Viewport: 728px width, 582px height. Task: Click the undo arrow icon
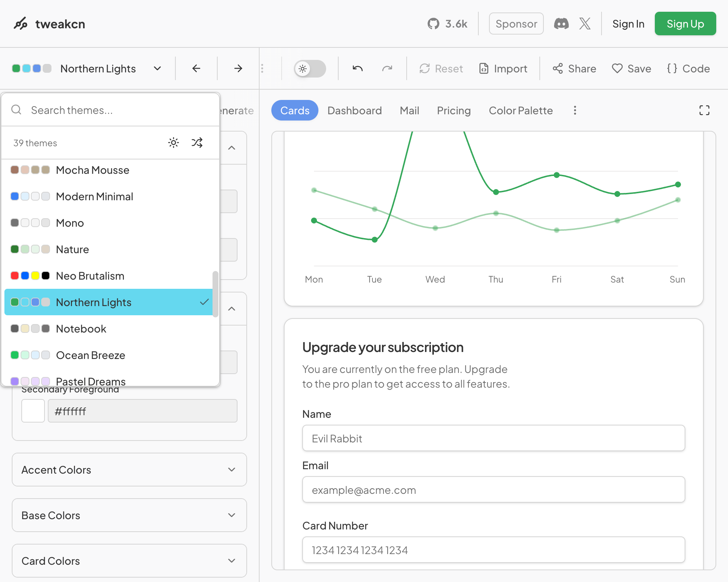tap(357, 69)
